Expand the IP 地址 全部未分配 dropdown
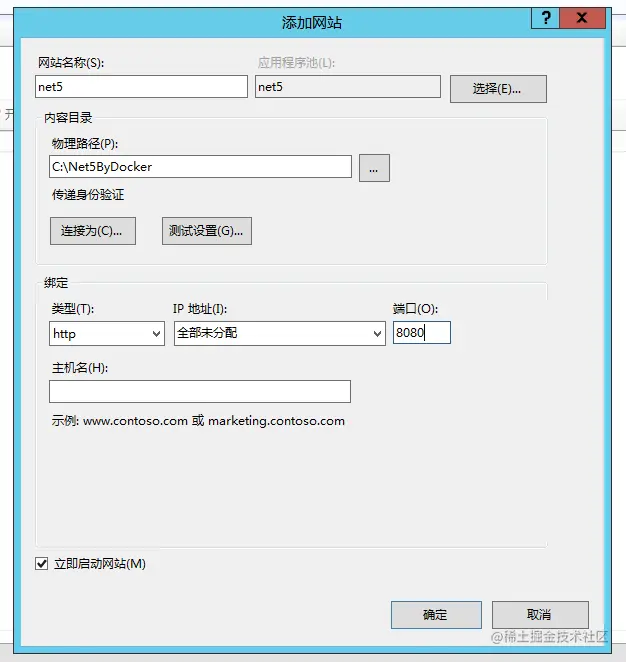This screenshot has height=662, width=626. 280,334
